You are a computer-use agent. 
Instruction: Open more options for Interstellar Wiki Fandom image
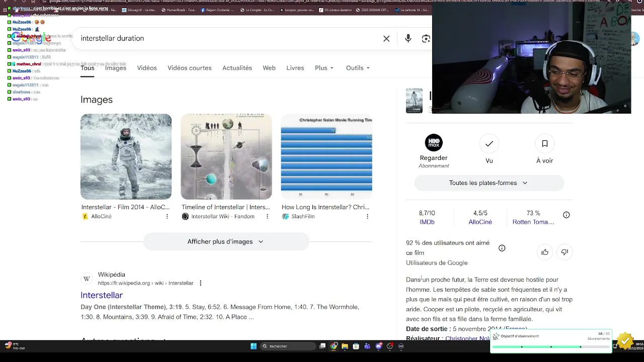click(x=267, y=216)
